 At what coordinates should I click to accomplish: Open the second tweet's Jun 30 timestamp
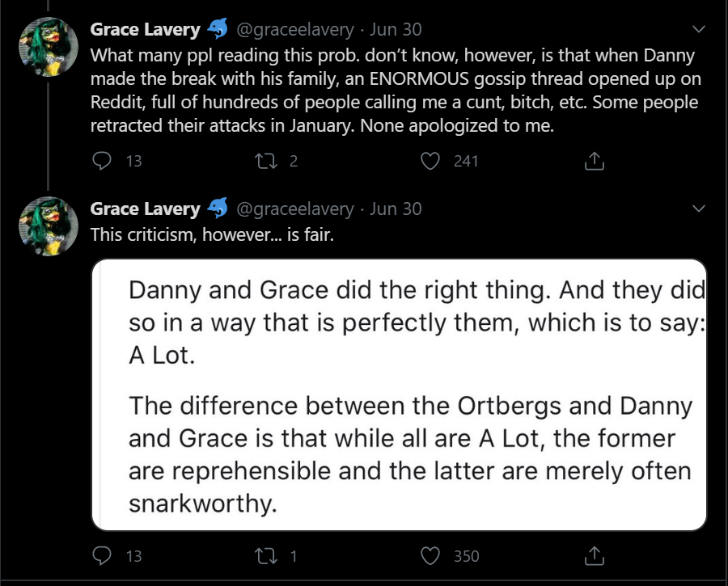click(396, 209)
